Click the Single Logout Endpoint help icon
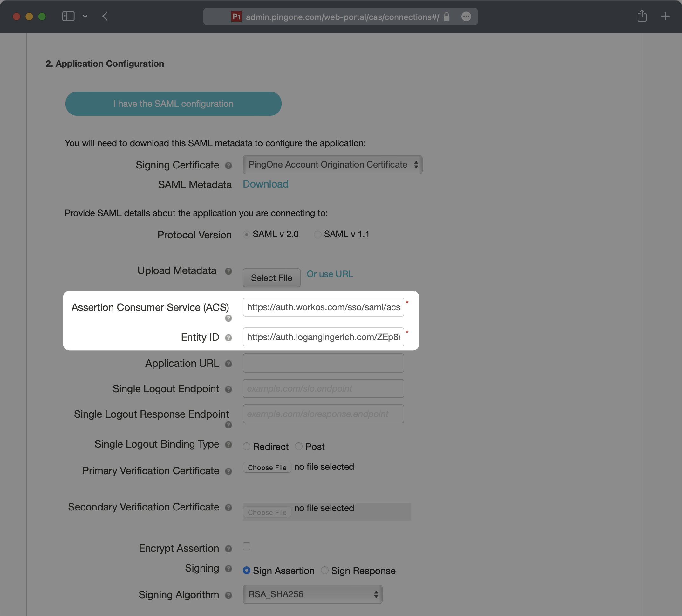Viewport: 682px width, 616px height. point(228,389)
